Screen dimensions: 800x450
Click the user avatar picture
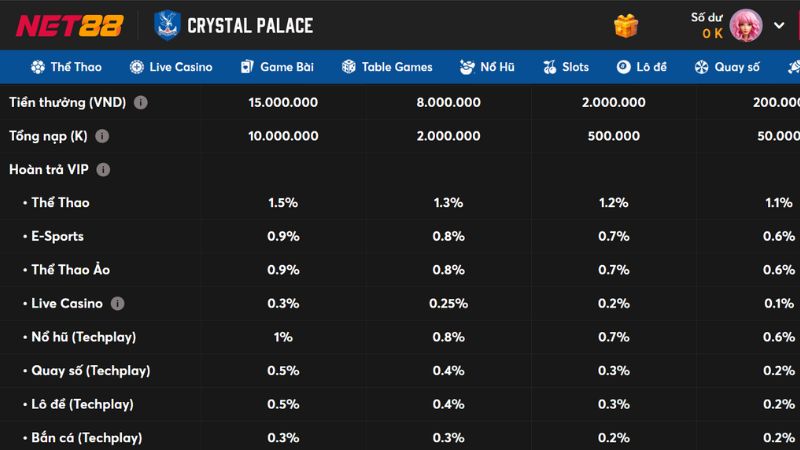tap(746, 26)
